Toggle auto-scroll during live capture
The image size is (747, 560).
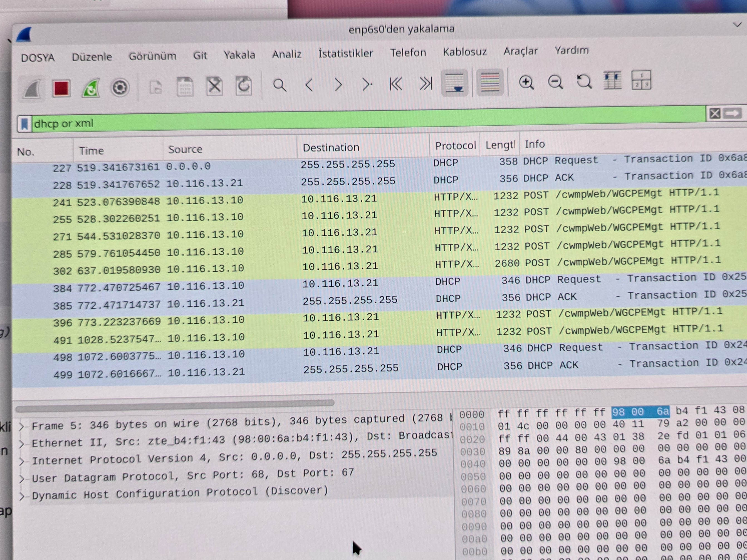coord(454,83)
